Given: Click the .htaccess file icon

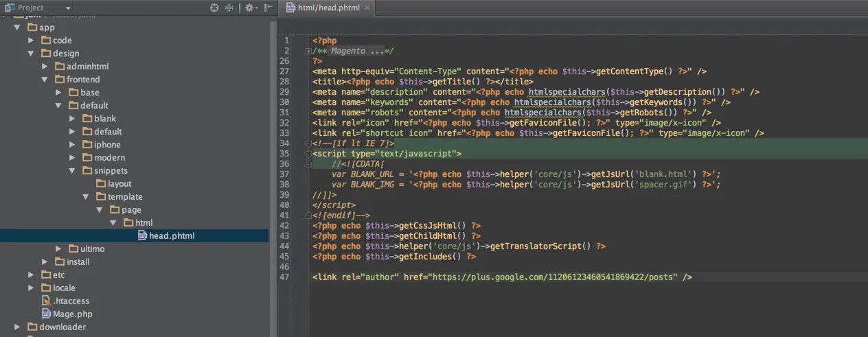Looking at the screenshot, I should tap(47, 301).
